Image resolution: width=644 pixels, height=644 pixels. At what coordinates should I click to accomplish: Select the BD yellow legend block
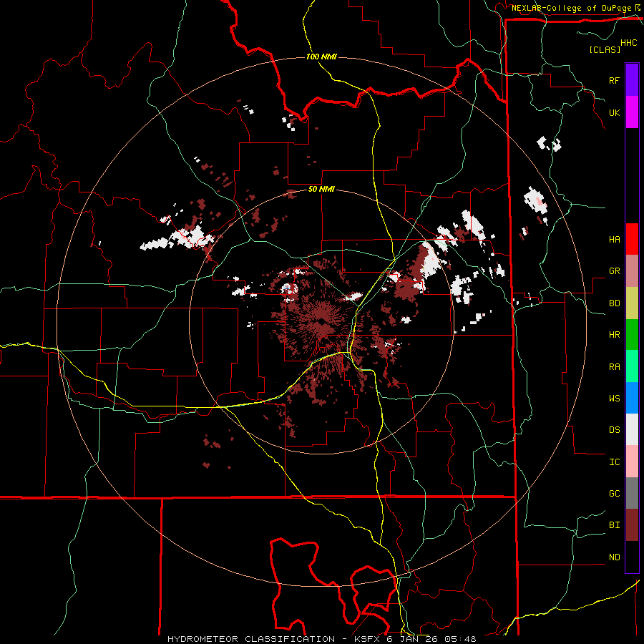click(x=632, y=303)
